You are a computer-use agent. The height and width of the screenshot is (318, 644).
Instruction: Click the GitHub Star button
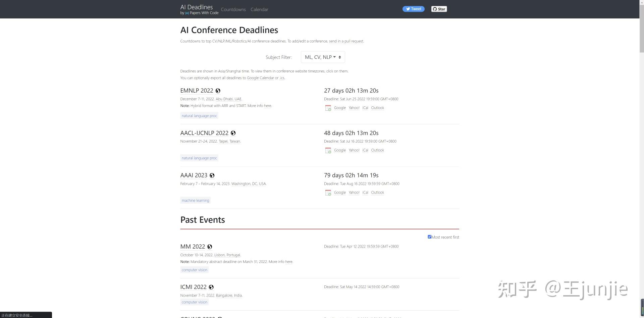coord(439,9)
